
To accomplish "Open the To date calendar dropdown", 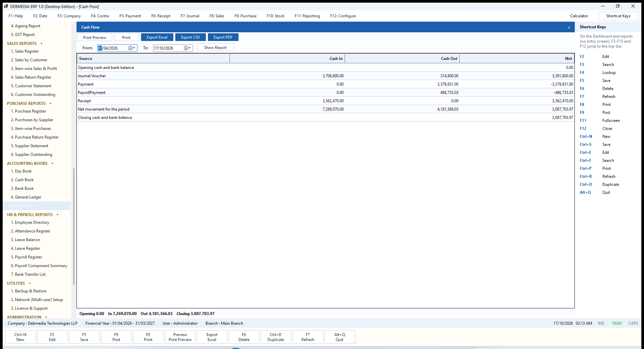I will click(188, 48).
